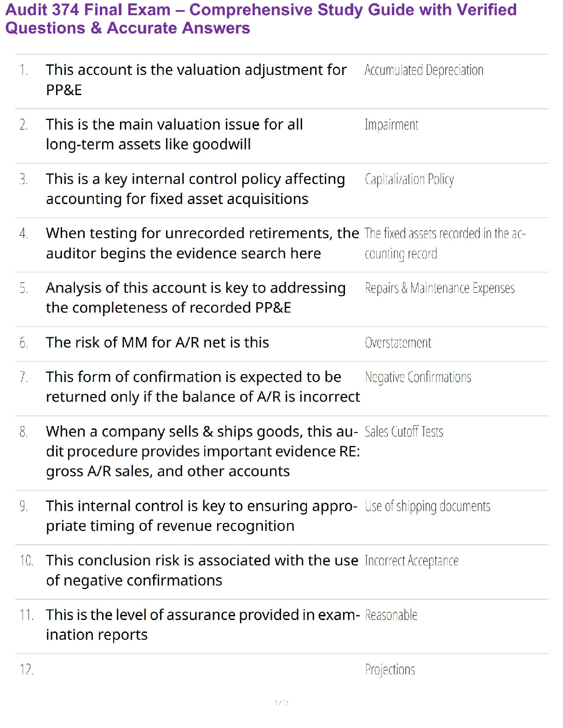563x728 pixels.
Task: Click question 4 about unrecorded retirements
Action: [x=202, y=243]
